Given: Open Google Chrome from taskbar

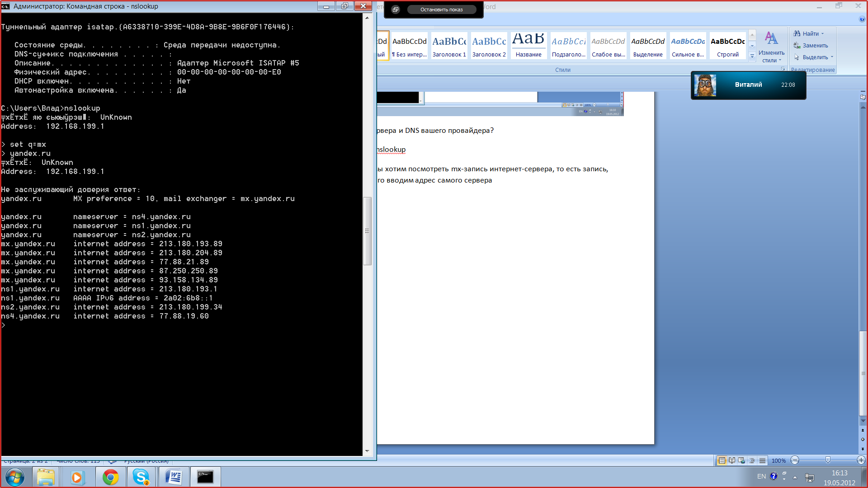Looking at the screenshot, I should click(x=110, y=477).
